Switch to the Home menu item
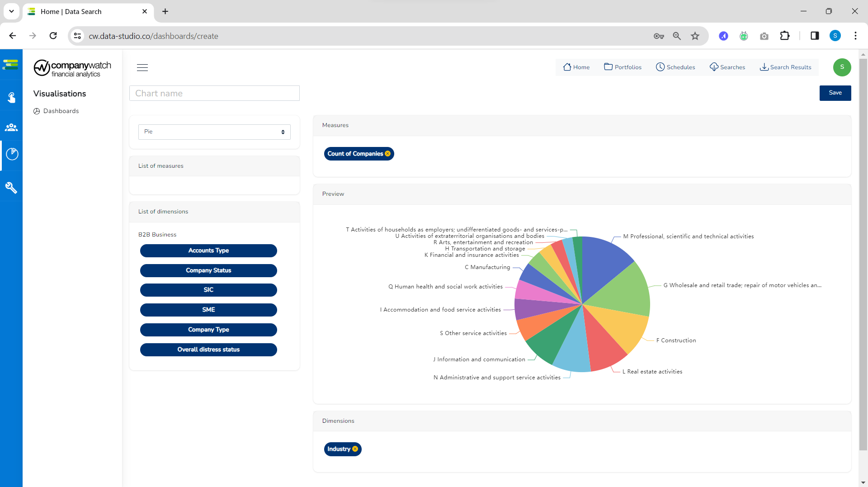Screen dimensions: 868x487 tap(576, 67)
